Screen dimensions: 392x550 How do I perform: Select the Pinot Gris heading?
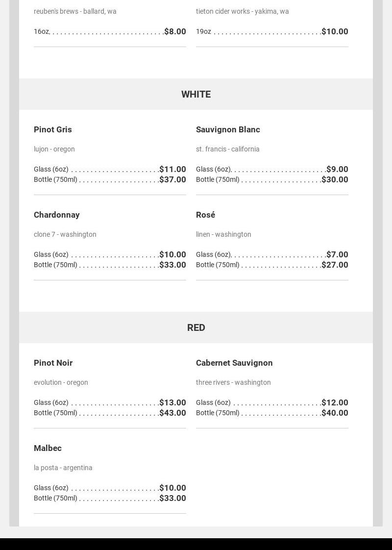(x=53, y=129)
